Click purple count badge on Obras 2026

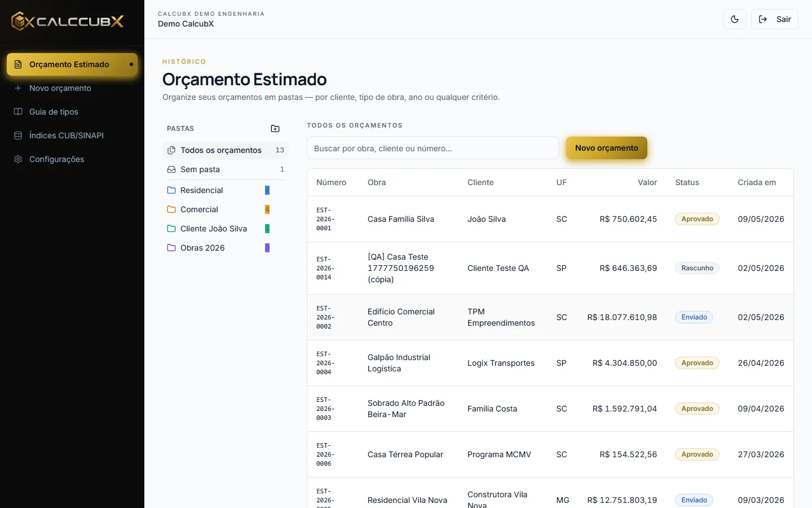click(267, 248)
